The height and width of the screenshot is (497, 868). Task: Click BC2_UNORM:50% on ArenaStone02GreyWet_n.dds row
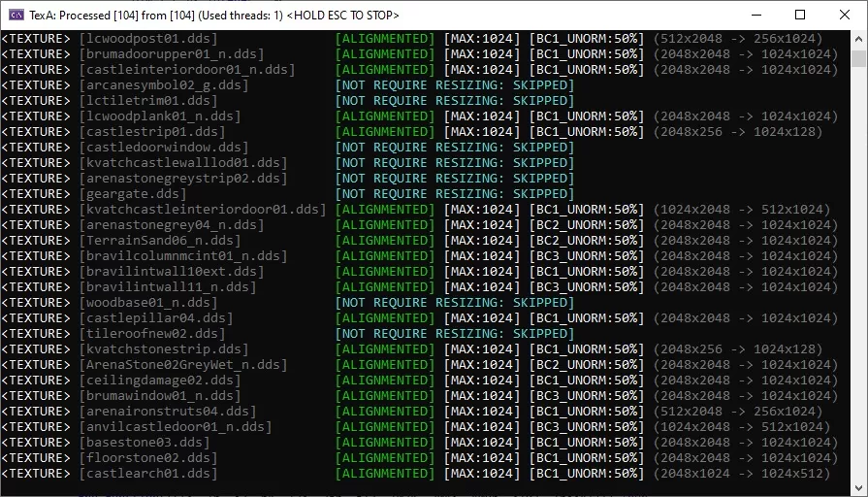(x=587, y=365)
